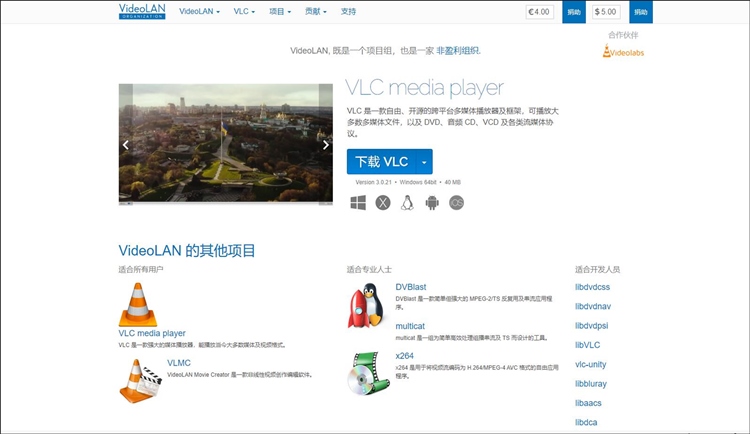Screen dimensions: 750x434
Task: Open the VLMC project link
Action: click(179, 363)
